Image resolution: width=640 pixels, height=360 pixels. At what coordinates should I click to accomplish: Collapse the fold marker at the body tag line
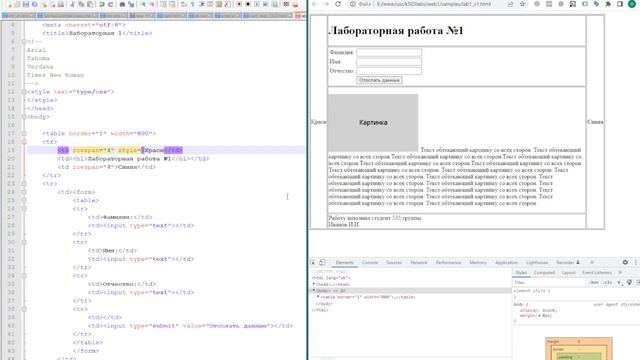click(24, 117)
